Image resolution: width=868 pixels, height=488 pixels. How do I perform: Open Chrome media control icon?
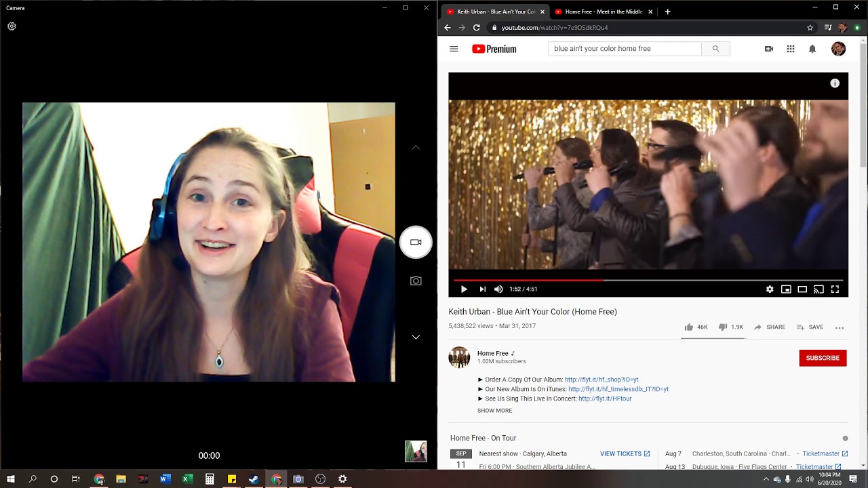point(827,28)
